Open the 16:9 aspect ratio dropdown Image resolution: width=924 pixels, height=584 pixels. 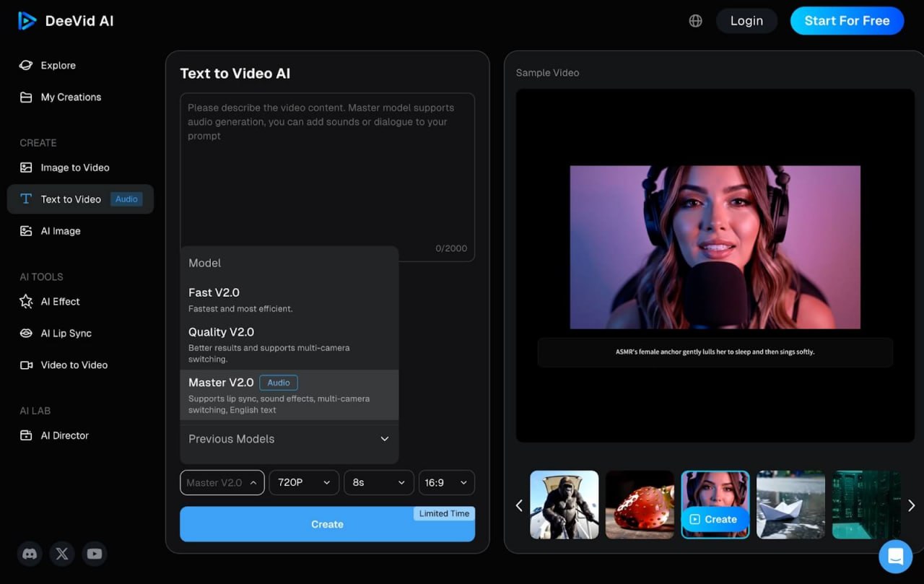click(446, 482)
